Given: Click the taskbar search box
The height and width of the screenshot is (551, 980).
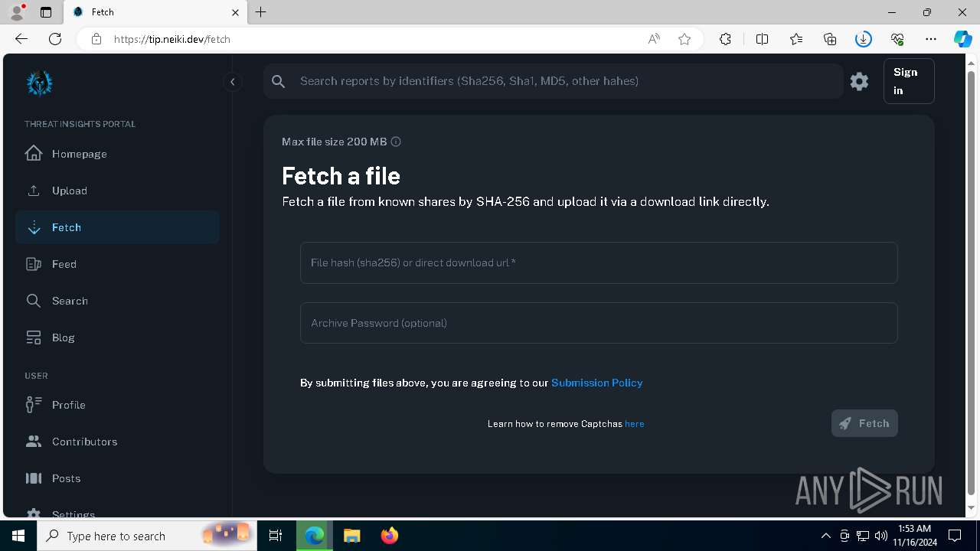Looking at the screenshot, I should click(147, 536).
